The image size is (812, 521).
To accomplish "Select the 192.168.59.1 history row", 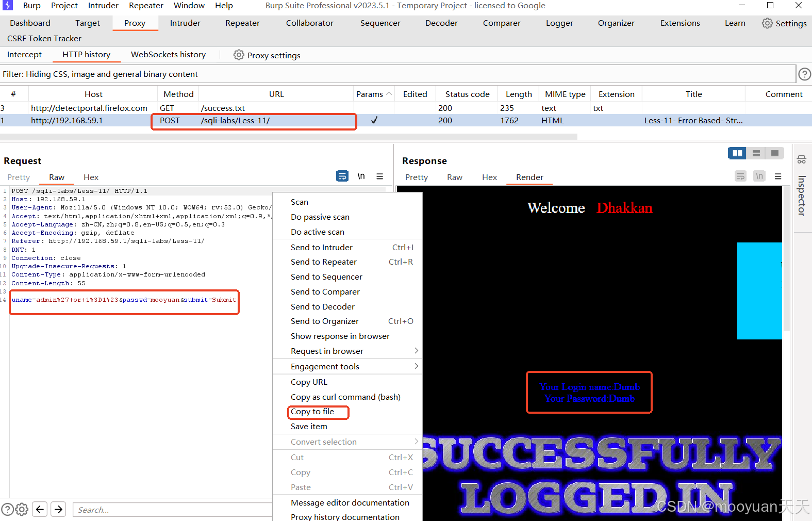I will coord(406,120).
